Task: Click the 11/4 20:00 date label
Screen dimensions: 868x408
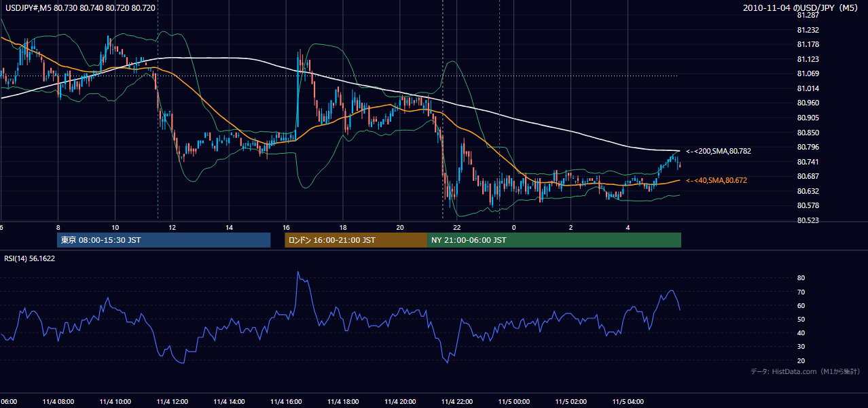Action: pos(400,401)
